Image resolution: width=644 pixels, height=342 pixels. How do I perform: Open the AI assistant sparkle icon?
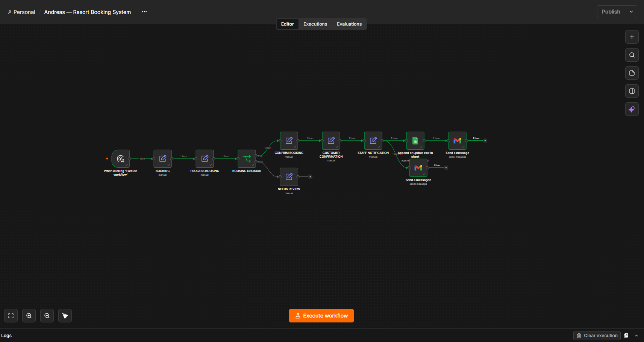(632, 109)
